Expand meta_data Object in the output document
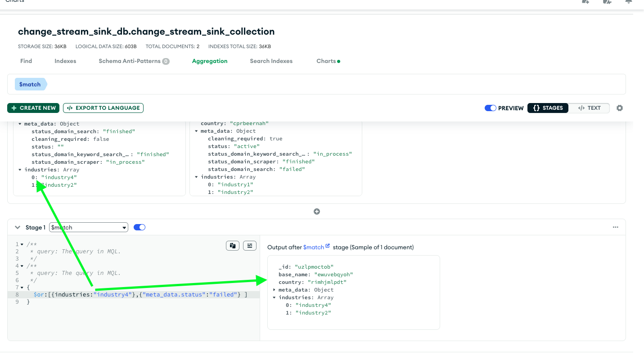Screen dimensions: 644x355 (275, 290)
